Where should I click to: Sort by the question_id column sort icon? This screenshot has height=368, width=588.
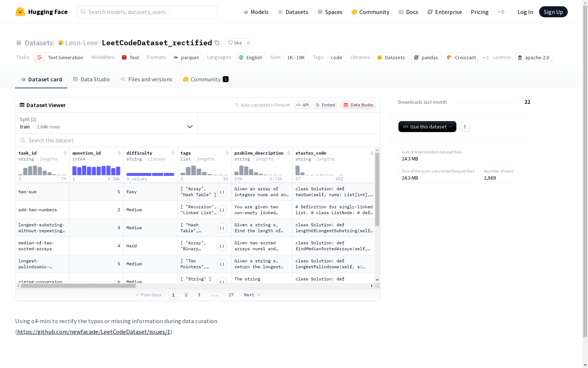119,153
